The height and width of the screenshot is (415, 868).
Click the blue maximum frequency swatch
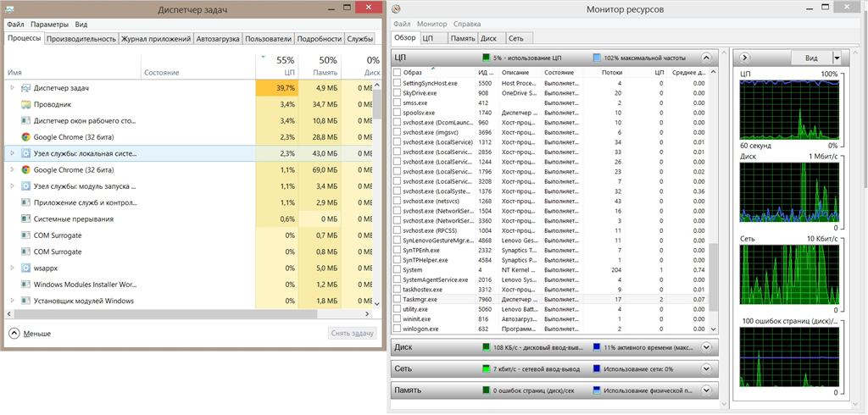click(x=597, y=58)
